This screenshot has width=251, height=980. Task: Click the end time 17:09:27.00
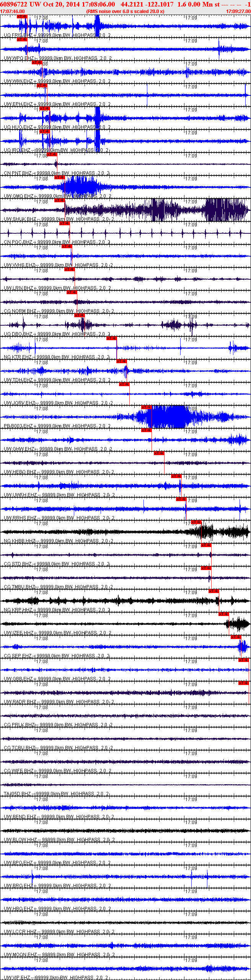point(238,11)
